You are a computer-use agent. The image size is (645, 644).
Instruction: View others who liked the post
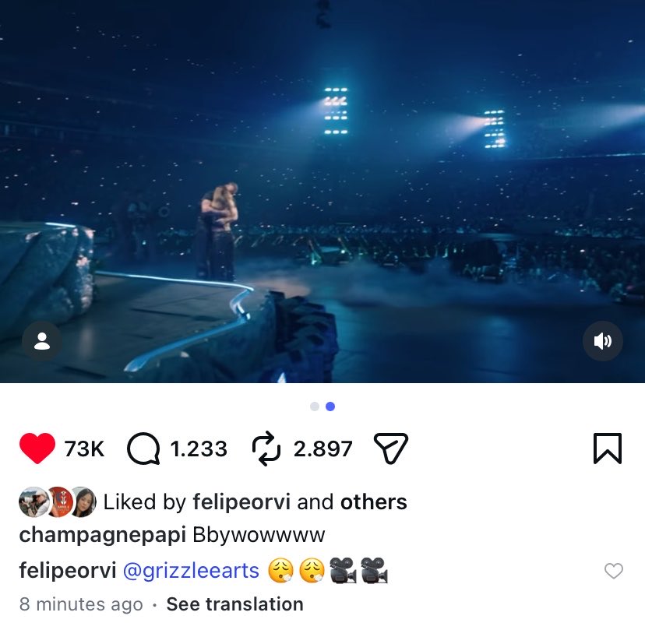coord(373,501)
